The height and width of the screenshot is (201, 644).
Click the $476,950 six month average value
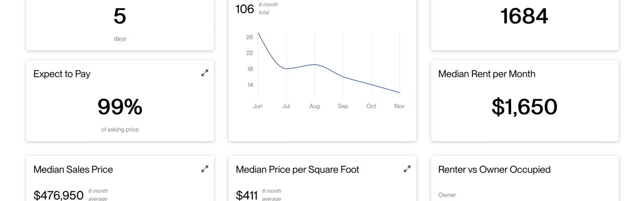58,195
